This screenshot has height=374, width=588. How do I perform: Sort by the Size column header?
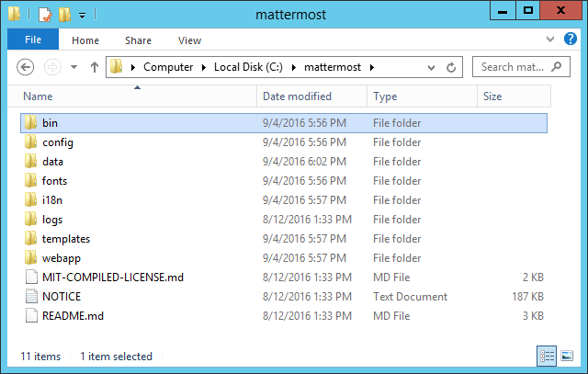pyautogui.click(x=514, y=96)
